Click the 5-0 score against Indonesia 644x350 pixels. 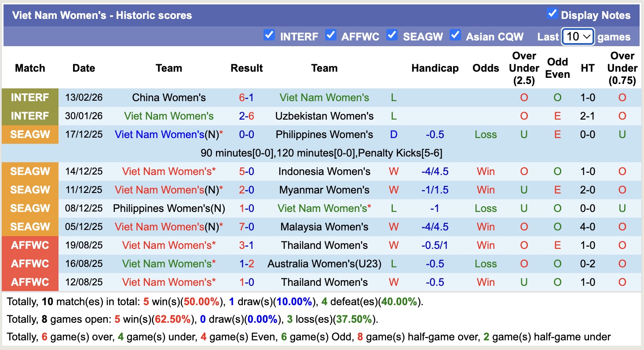tap(246, 171)
